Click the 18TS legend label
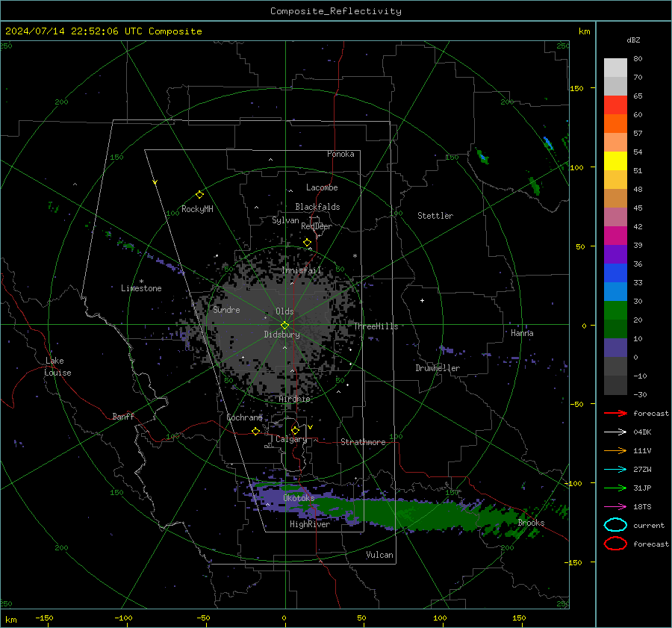The image size is (672, 628). click(642, 507)
